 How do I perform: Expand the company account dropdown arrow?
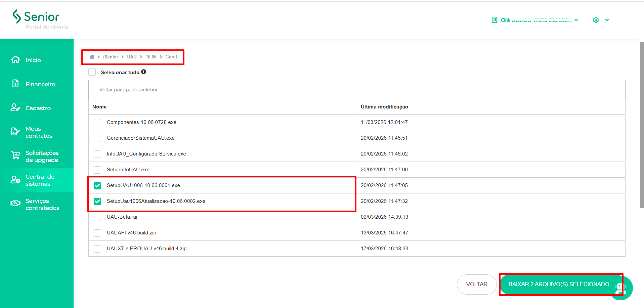[x=576, y=20]
